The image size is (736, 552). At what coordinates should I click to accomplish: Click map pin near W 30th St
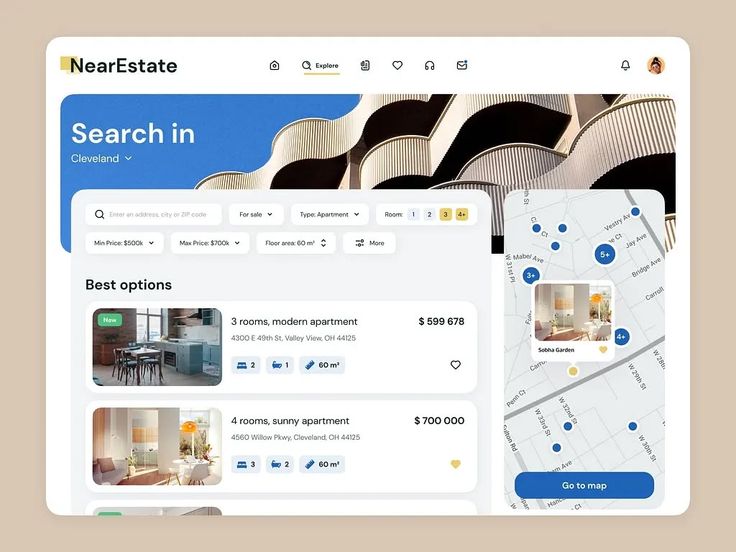click(633, 426)
